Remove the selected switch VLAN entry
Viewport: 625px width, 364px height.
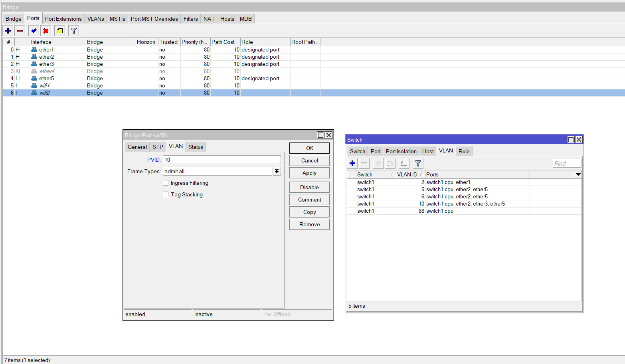coord(364,163)
